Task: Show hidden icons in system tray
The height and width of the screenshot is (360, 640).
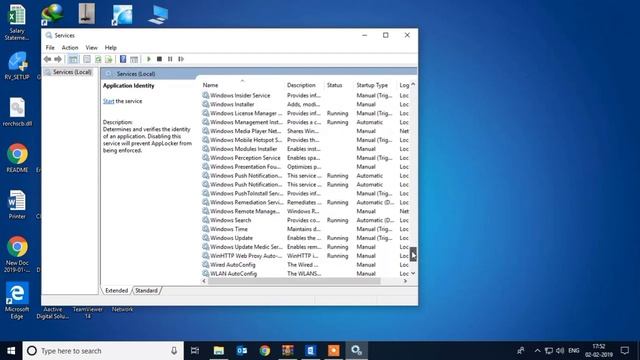Action: pyautogui.click(x=537, y=351)
